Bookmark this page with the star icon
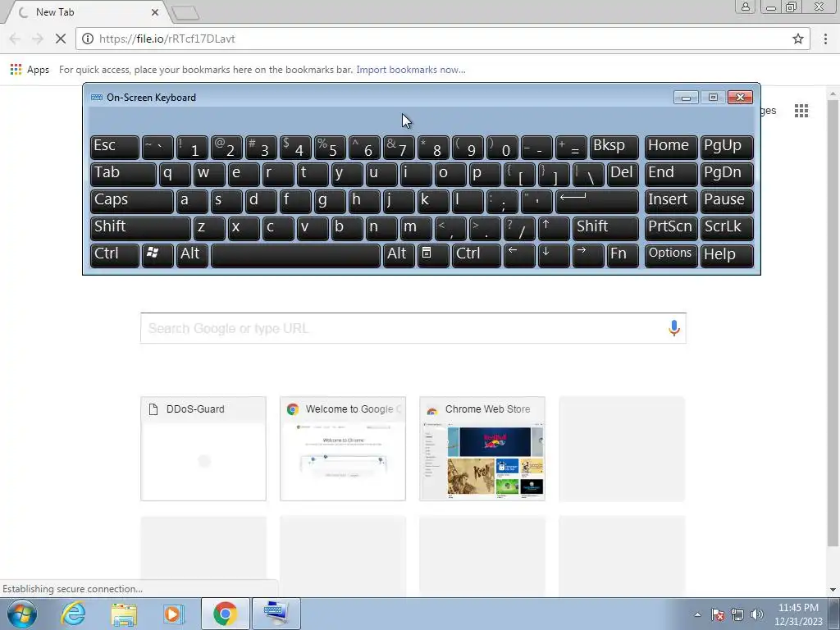This screenshot has width=840, height=630. click(797, 39)
